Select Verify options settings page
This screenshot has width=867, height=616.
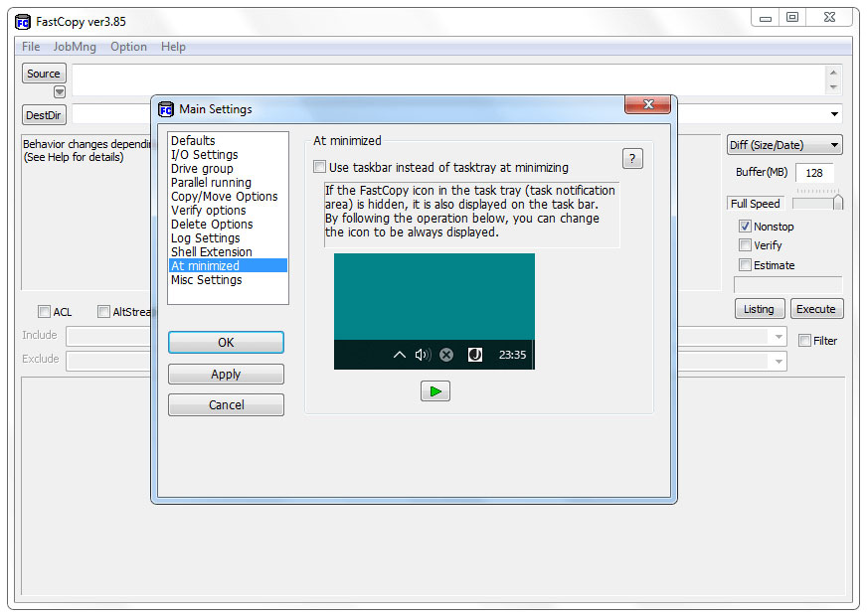coord(228,210)
